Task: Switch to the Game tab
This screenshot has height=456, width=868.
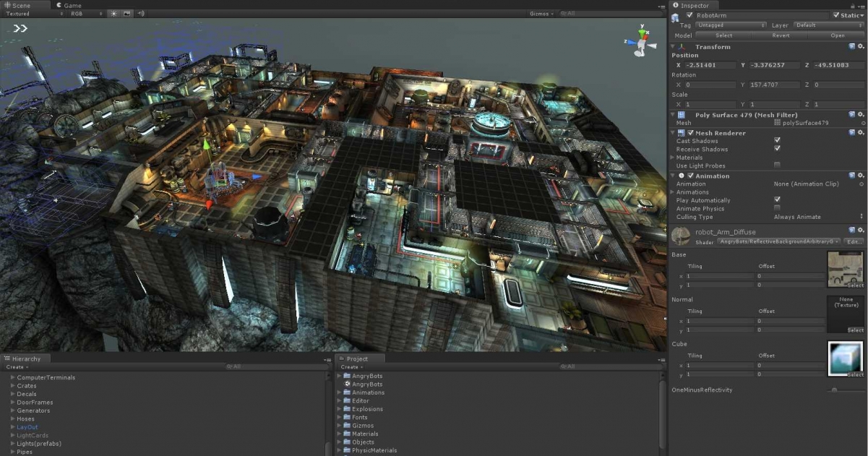Action: (x=70, y=5)
